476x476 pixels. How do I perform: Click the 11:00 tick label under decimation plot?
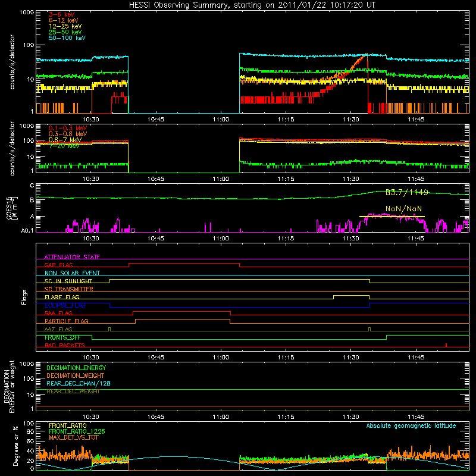(x=221, y=417)
